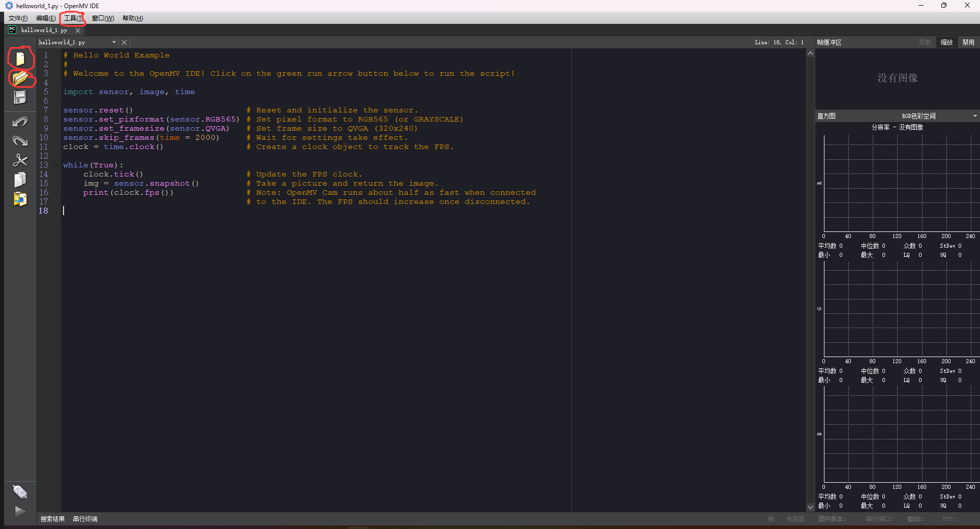Screen dimensions: 980x529
Task: Click the sensor.skip_frames line
Action: click(x=141, y=137)
